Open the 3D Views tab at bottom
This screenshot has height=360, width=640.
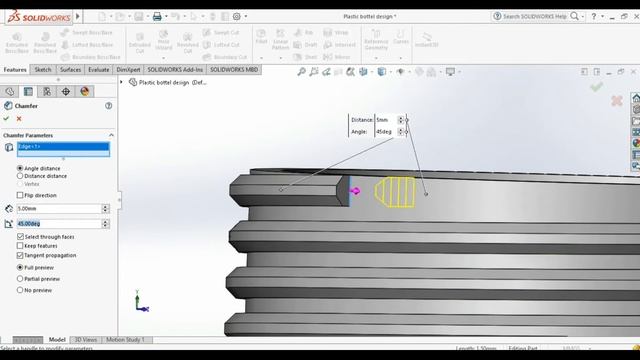86,340
